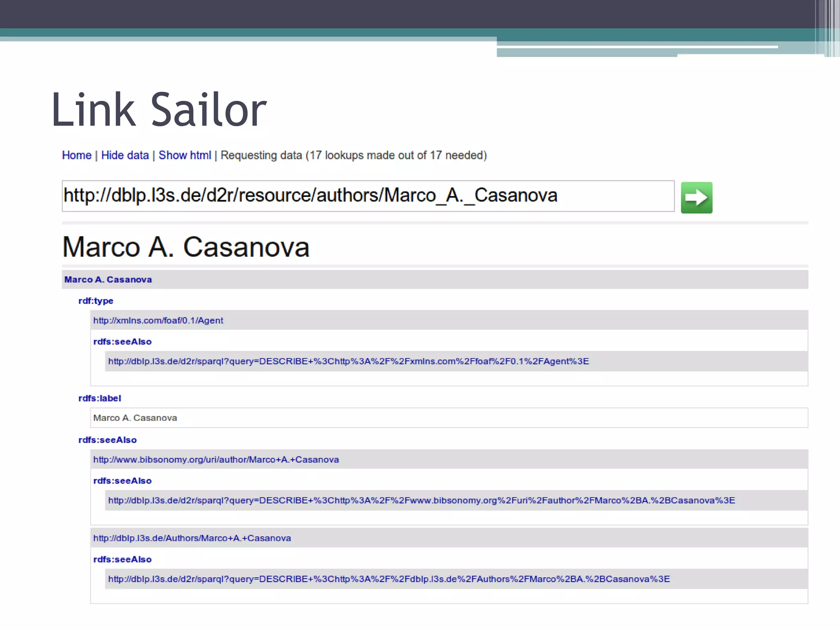The width and height of the screenshot is (840, 630).
Task: Click the rdfs:label property label
Action: [x=100, y=398]
